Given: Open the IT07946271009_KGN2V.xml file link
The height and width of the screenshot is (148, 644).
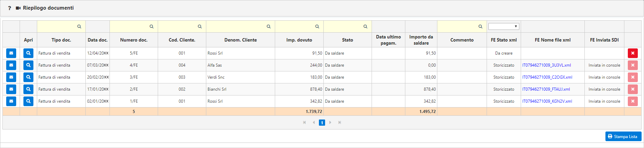Looking at the screenshot, I should click(547, 101).
